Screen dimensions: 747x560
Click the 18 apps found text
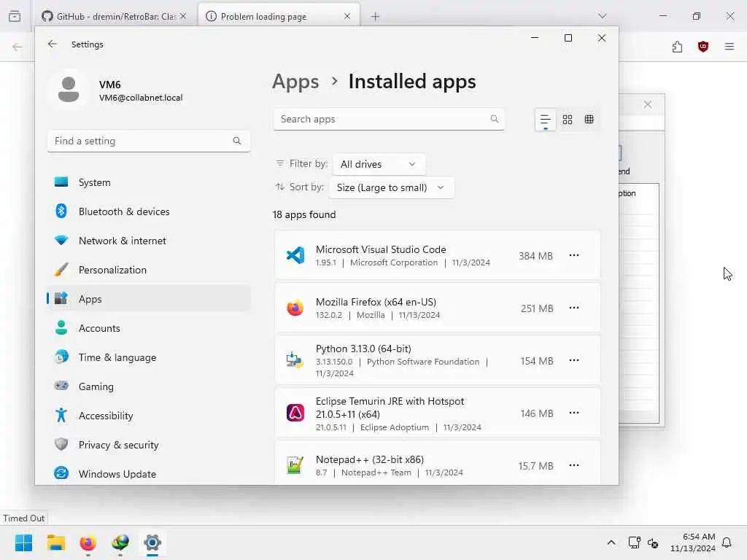(x=304, y=215)
